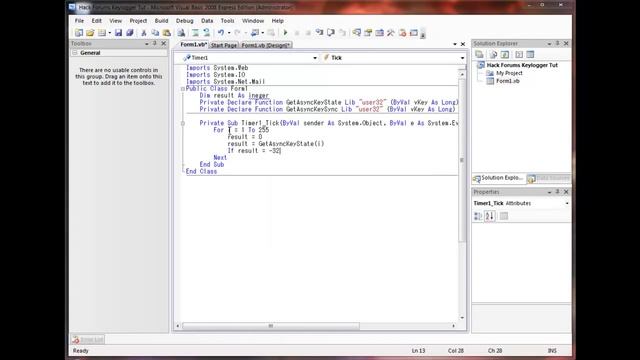
Task: Open Error List from the main toolbar icon
Action: (402, 33)
